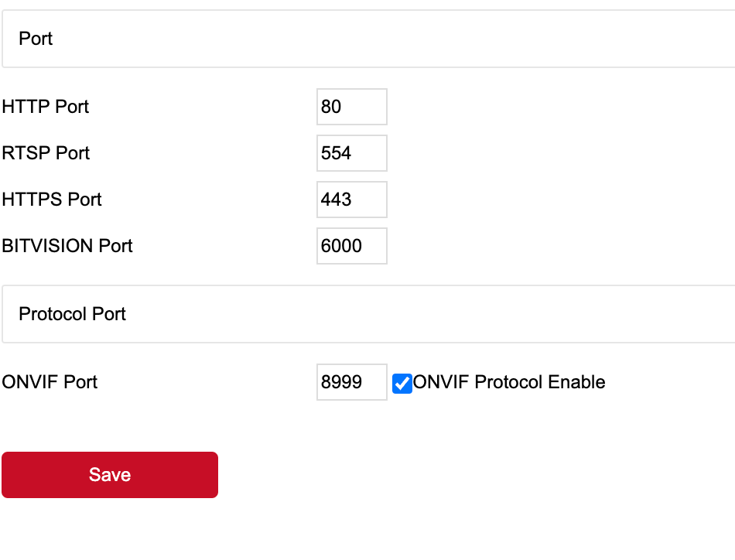
Task: Save the port settings with red button
Action: point(110,475)
